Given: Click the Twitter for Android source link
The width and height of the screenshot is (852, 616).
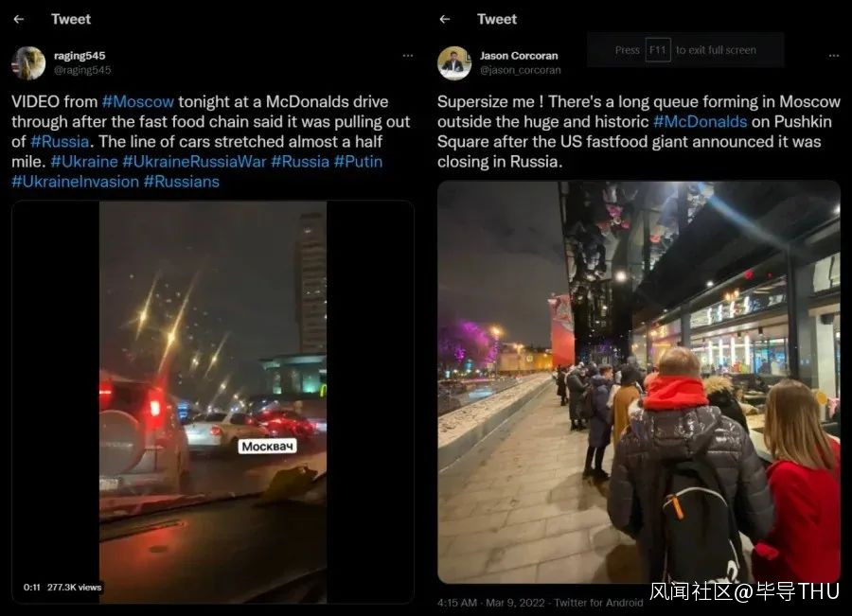Looking at the screenshot, I should 598,603.
